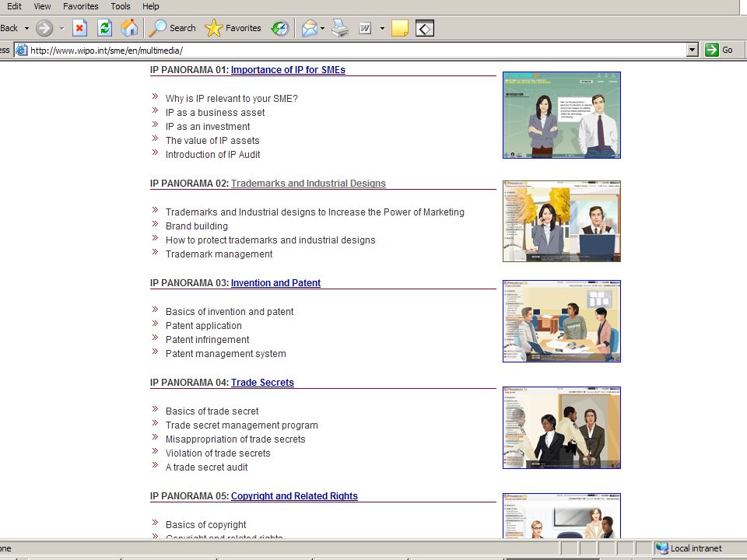Click the page icon in address bar
The image size is (747, 560).
coord(22,50)
